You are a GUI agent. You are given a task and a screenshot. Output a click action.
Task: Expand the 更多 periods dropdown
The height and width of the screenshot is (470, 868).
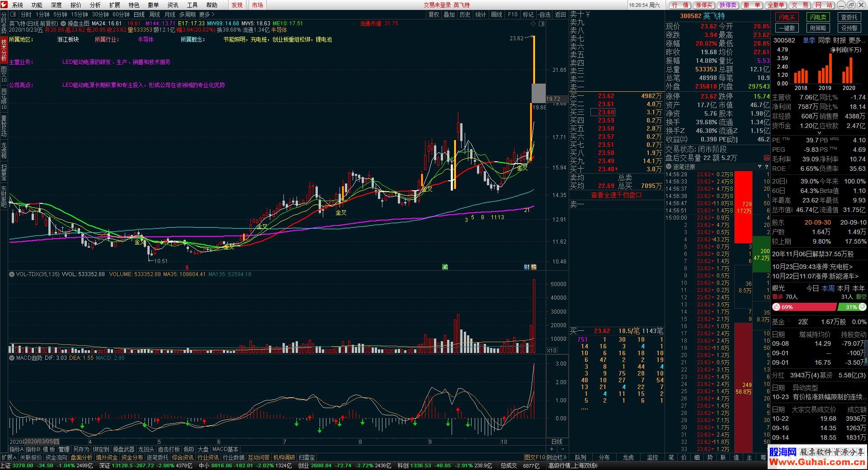(x=207, y=15)
